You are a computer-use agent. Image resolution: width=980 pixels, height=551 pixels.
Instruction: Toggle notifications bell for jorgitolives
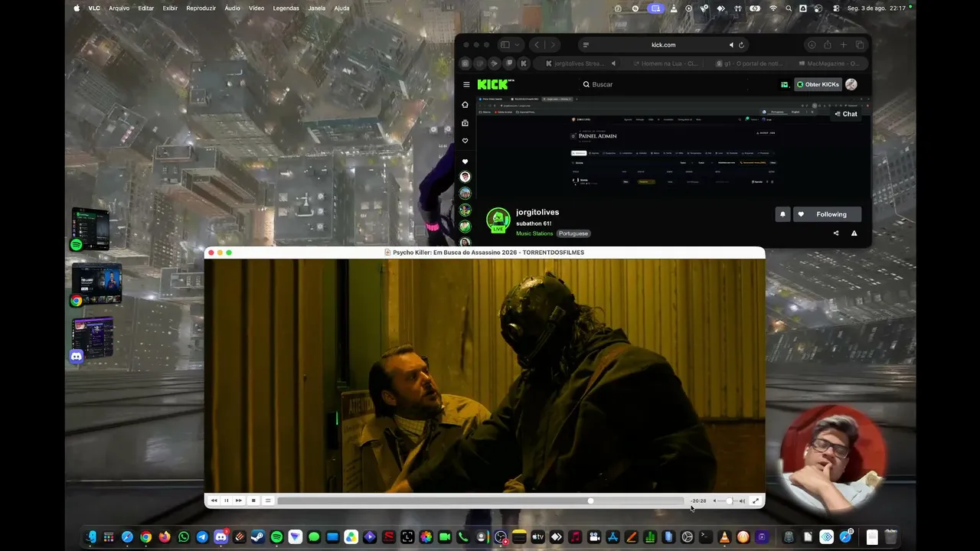pyautogui.click(x=782, y=214)
